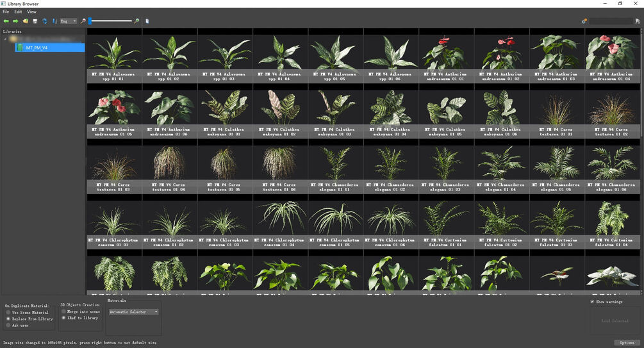Viewport: 644px width, 348px height.
Task: Select Aglaonema spp 01 04 thumbnail
Action: coord(280,56)
